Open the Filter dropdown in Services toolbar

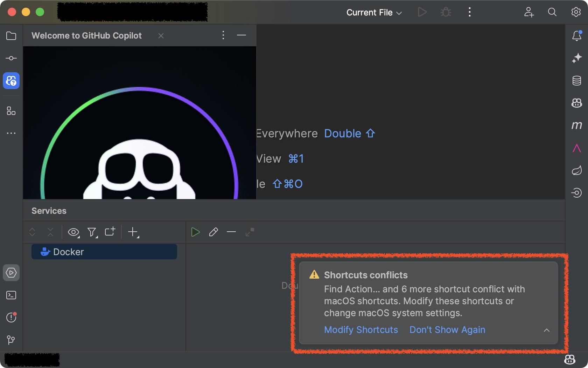coord(92,232)
